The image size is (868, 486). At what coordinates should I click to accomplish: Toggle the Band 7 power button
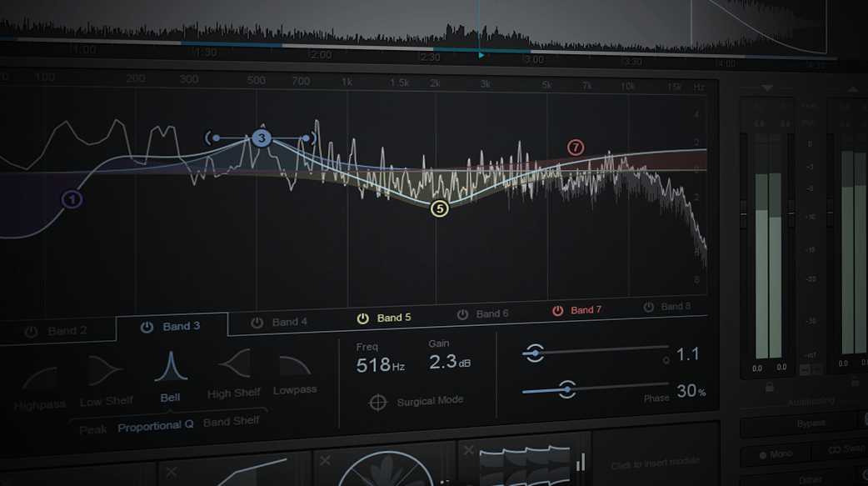557,310
